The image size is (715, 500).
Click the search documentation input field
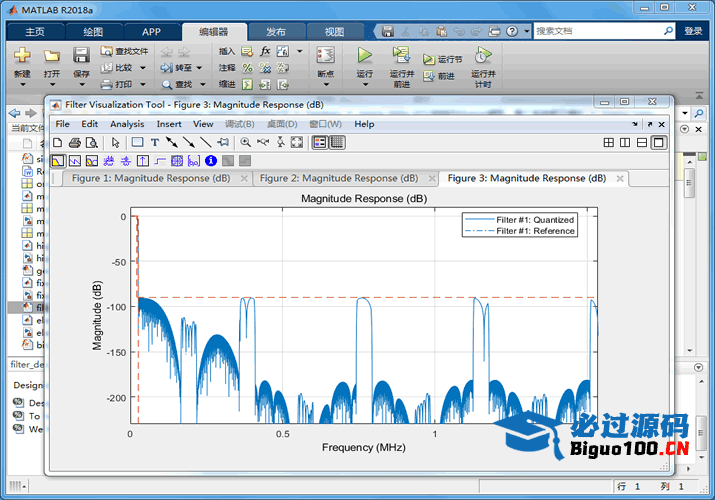click(x=598, y=31)
